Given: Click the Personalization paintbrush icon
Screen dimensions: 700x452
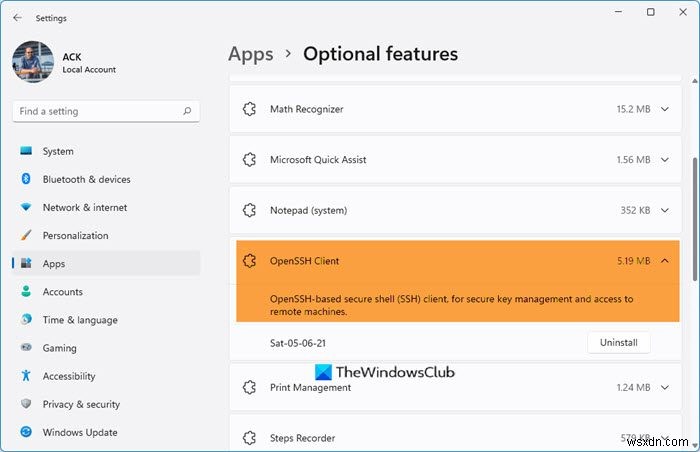Looking at the screenshot, I should click(26, 236).
